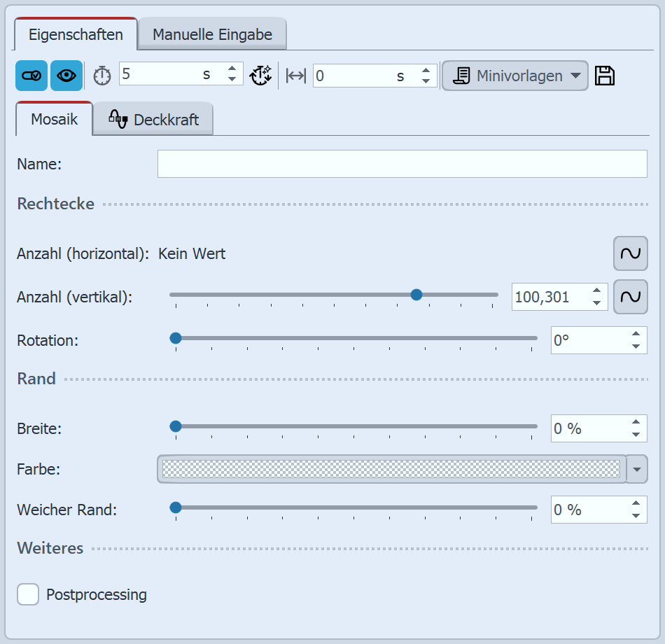Viewport: 665px width, 644px height.
Task: Click curve button for Anzahl (horizontal)
Action: tap(630, 253)
